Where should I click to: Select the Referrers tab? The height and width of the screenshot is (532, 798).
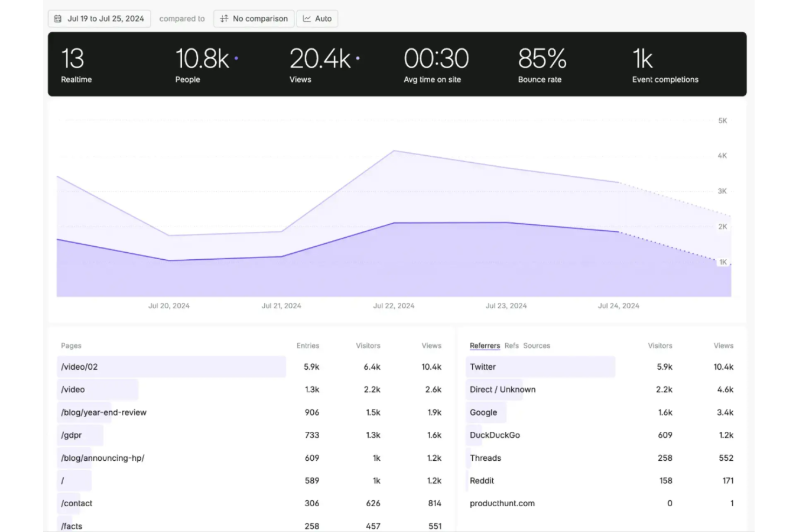485,346
